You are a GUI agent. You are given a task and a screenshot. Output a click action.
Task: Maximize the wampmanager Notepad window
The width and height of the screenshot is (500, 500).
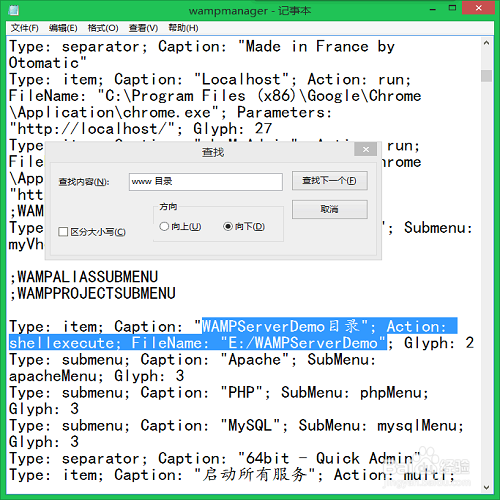coord(452,8)
